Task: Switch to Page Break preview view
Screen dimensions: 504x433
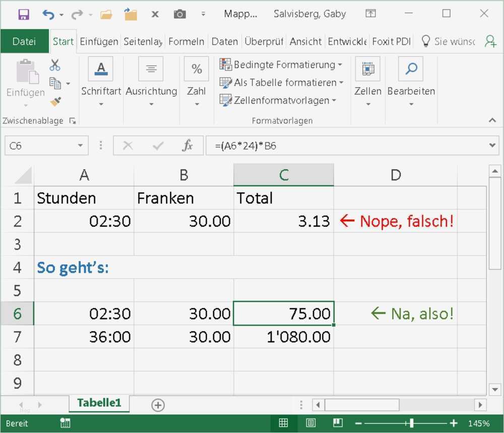Action: [338, 423]
